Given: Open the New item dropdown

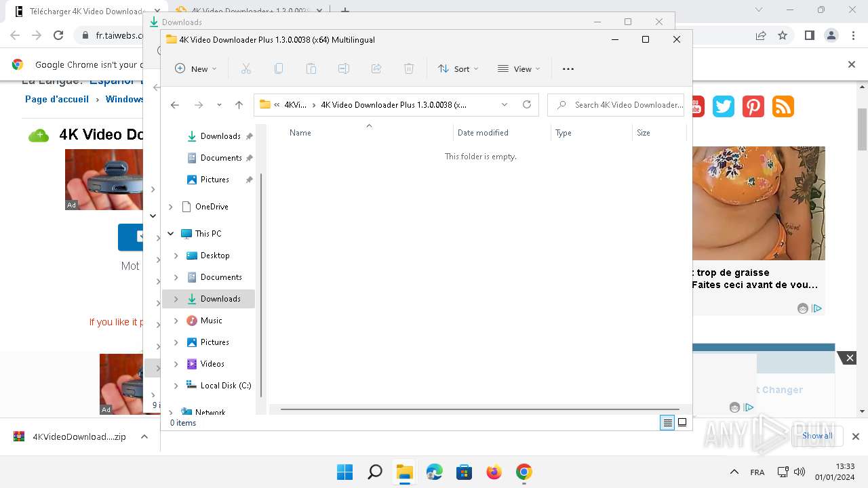Looking at the screenshot, I should (x=196, y=68).
